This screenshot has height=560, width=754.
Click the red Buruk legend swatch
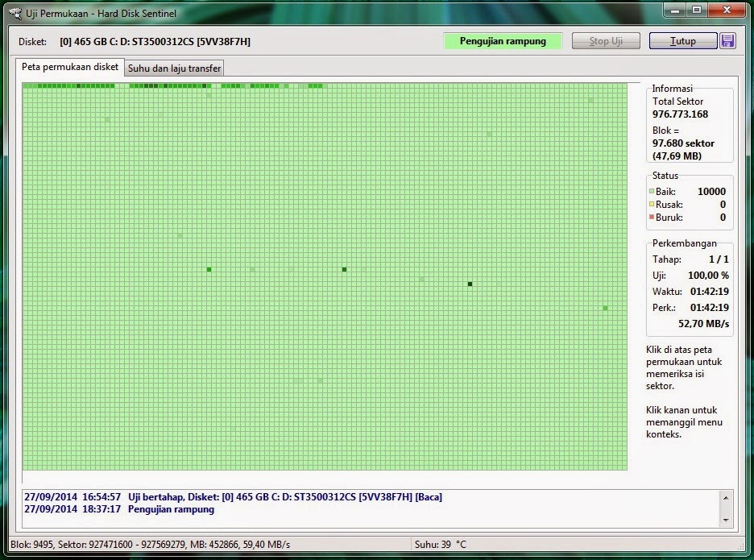pyautogui.click(x=652, y=217)
